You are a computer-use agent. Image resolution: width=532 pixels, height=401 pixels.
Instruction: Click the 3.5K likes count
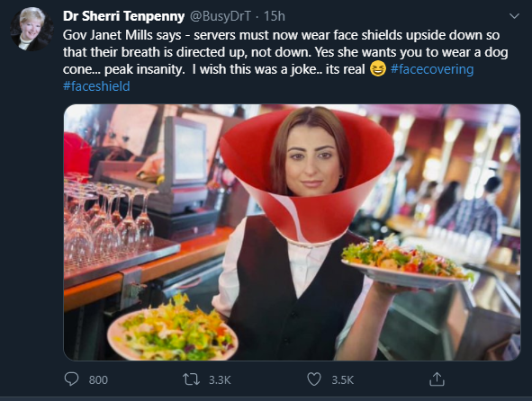[x=343, y=379]
